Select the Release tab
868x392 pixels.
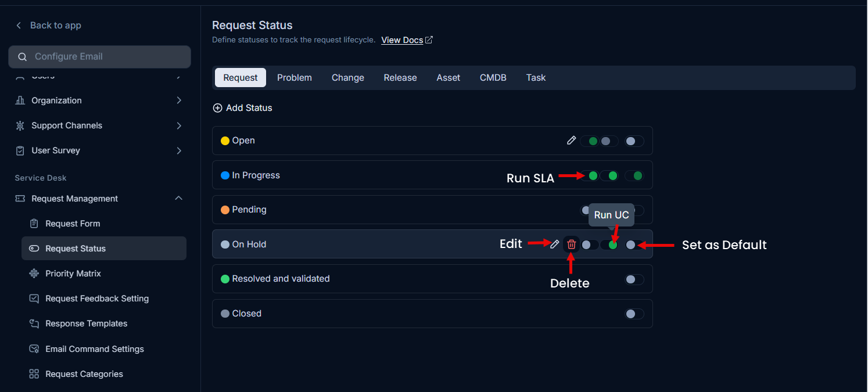(400, 78)
